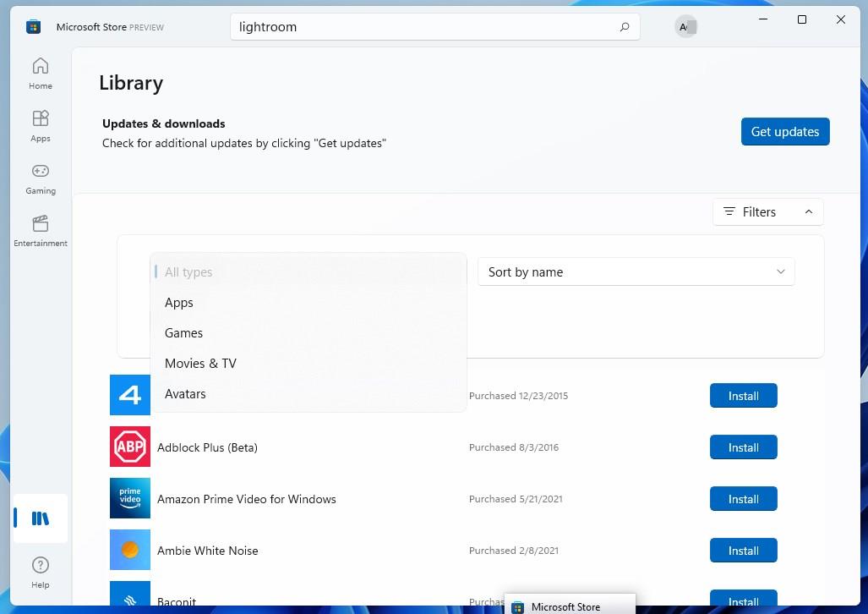The width and height of the screenshot is (868, 614).
Task: Click the Baconit app icon
Action: pos(130,594)
